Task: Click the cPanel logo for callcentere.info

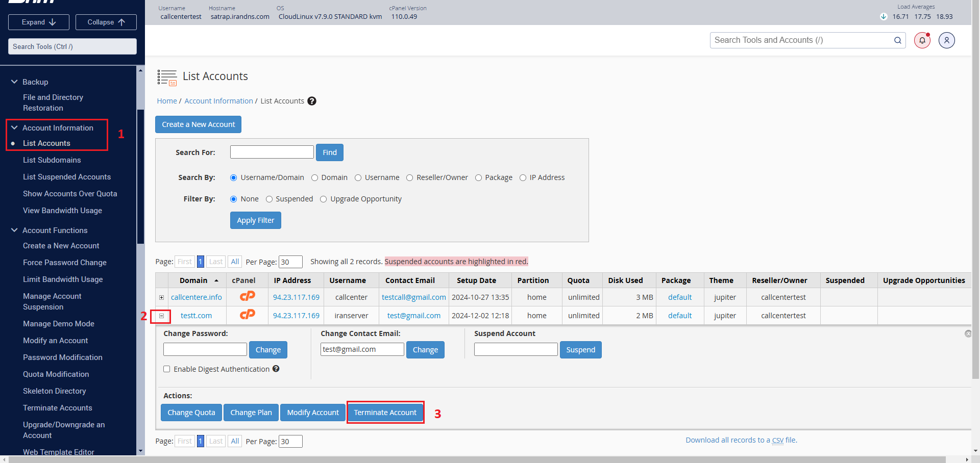Action: pyautogui.click(x=248, y=296)
